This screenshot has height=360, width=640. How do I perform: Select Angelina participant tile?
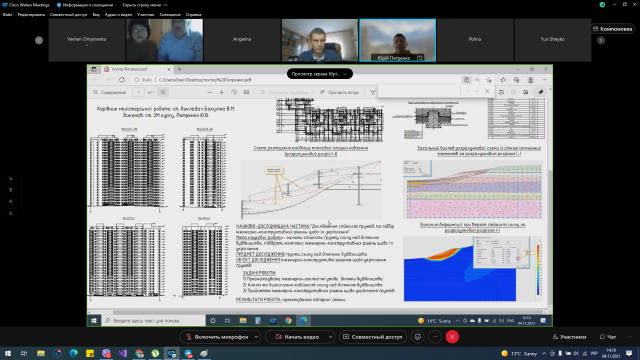[x=242, y=40]
